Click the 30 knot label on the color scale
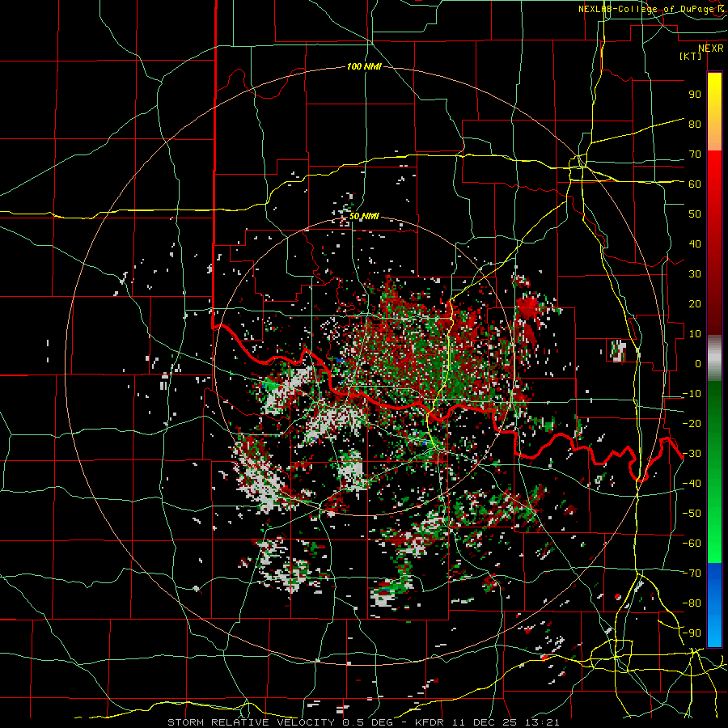The image size is (728, 728). 695,274
